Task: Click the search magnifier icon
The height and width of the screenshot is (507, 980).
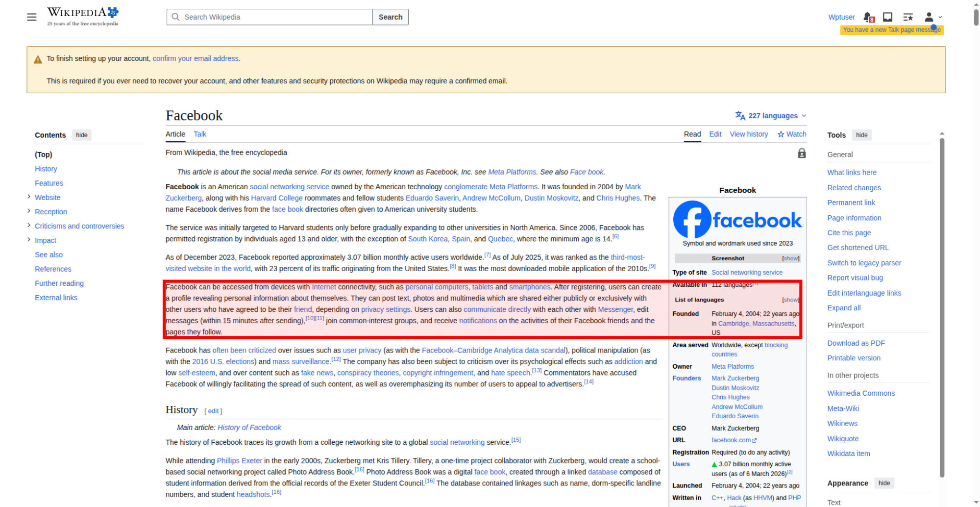Action: click(x=175, y=17)
